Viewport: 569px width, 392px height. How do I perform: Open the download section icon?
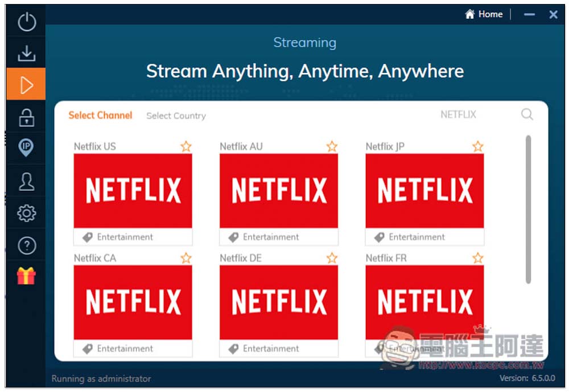[27, 53]
